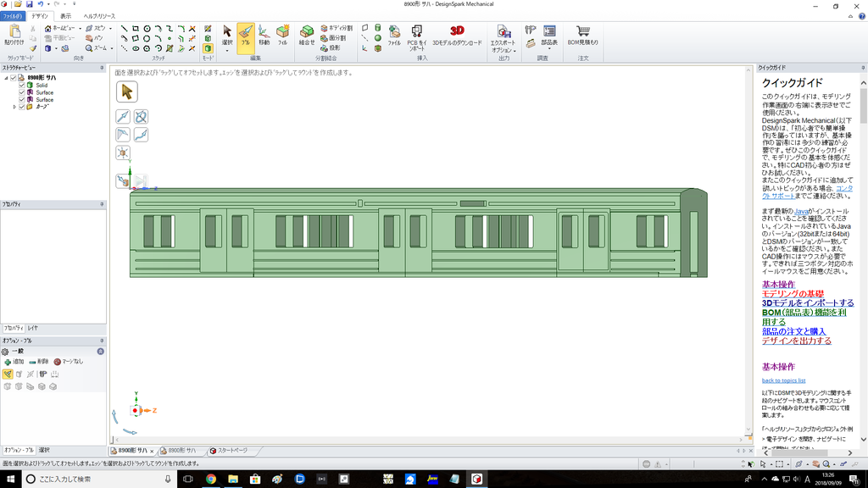The height and width of the screenshot is (488, 868).
Task: Open help question-mark icon
Action: tap(862, 16)
